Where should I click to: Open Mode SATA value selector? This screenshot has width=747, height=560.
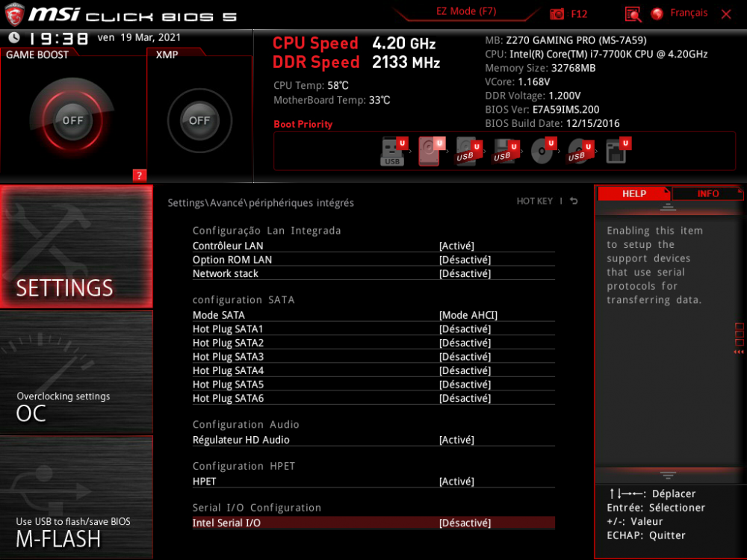pos(468,315)
